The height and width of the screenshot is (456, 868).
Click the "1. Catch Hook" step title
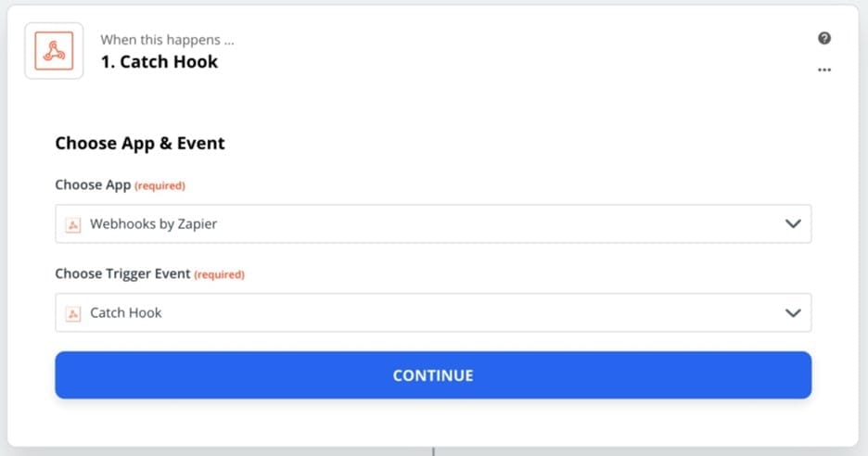click(x=160, y=62)
